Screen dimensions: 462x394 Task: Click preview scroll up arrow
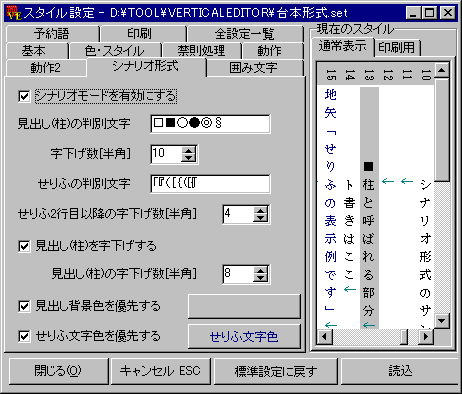(x=442, y=70)
